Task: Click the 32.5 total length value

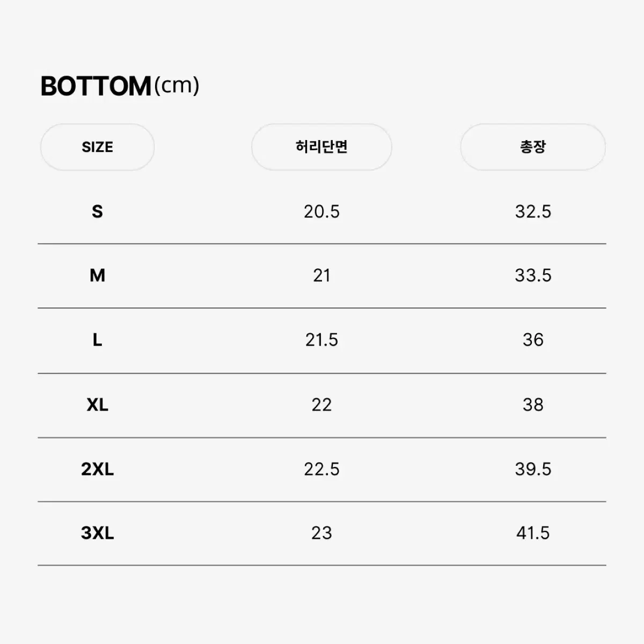Action: pyautogui.click(x=533, y=211)
